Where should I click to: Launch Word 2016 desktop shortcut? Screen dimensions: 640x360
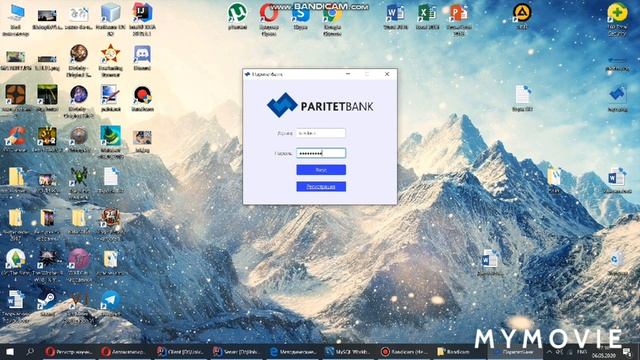coord(395,17)
